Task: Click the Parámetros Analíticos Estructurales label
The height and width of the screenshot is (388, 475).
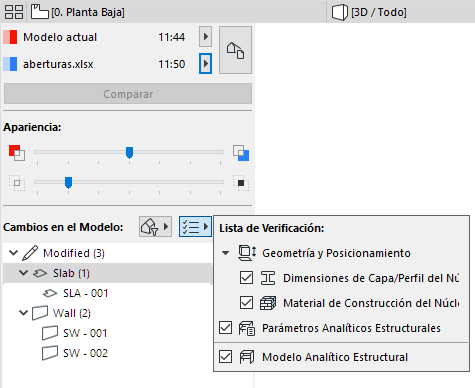Action: pos(351,328)
